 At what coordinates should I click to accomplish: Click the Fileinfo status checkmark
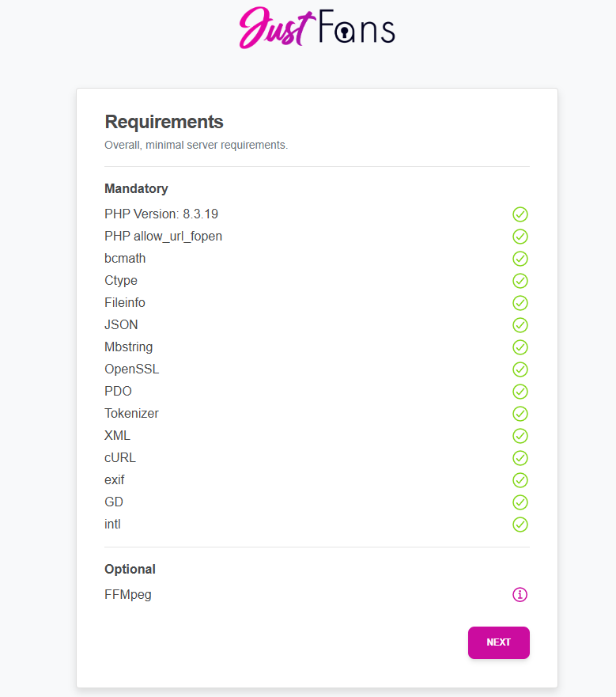520,303
